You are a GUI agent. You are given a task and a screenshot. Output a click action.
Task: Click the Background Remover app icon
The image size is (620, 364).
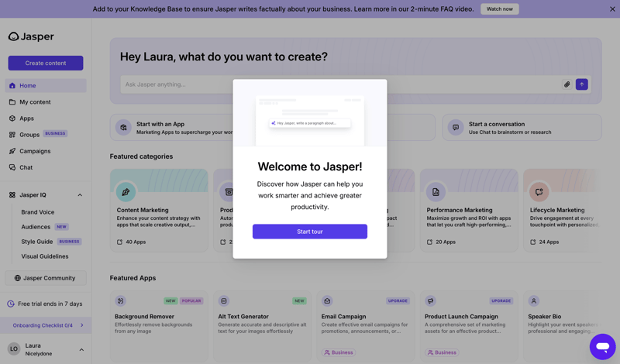pos(121,300)
